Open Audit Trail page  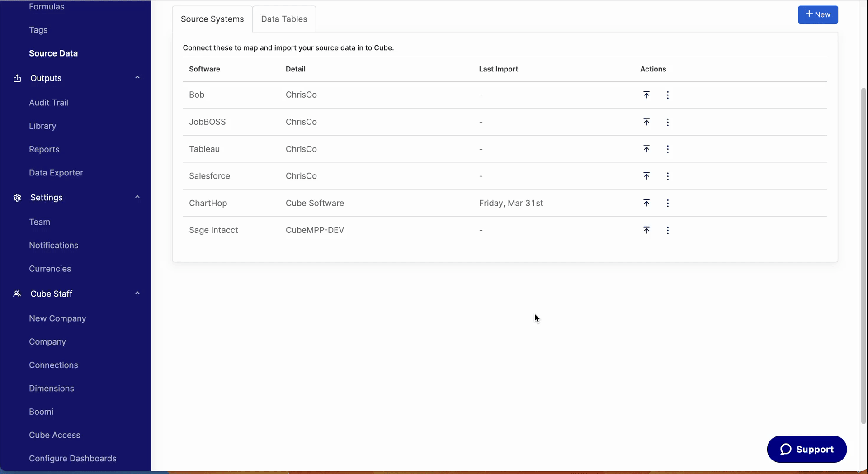[x=48, y=103]
